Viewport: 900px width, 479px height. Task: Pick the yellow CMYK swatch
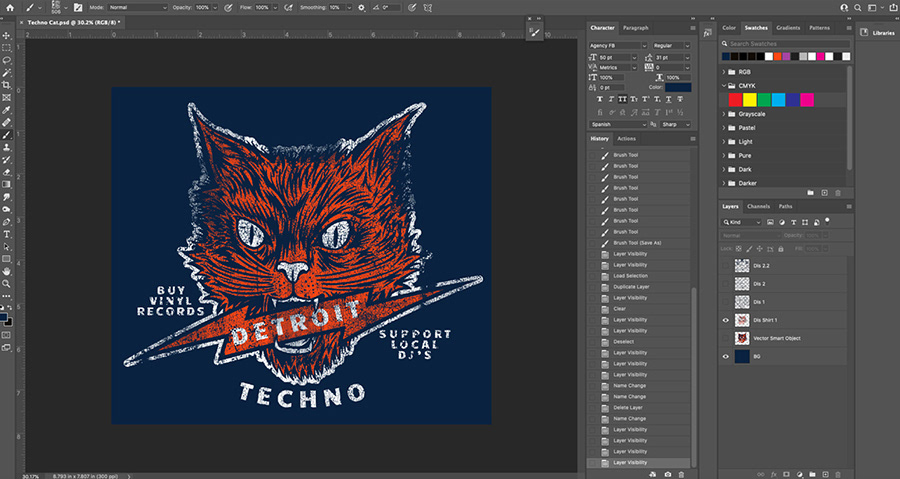pos(750,100)
